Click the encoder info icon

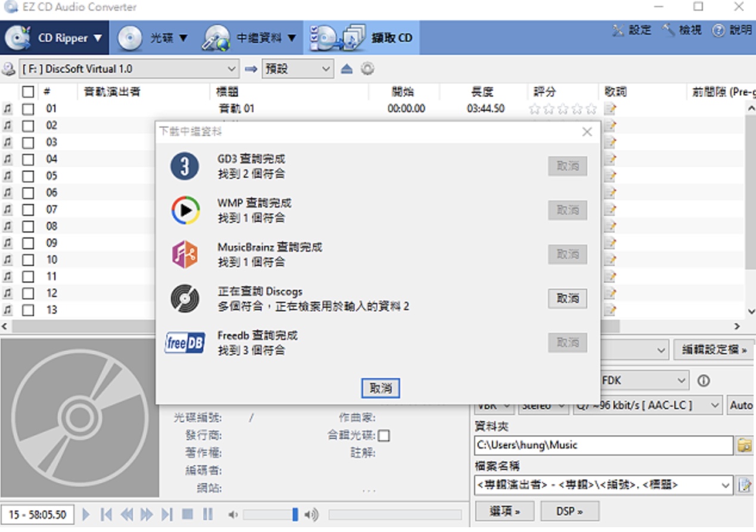tap(704, 381)
